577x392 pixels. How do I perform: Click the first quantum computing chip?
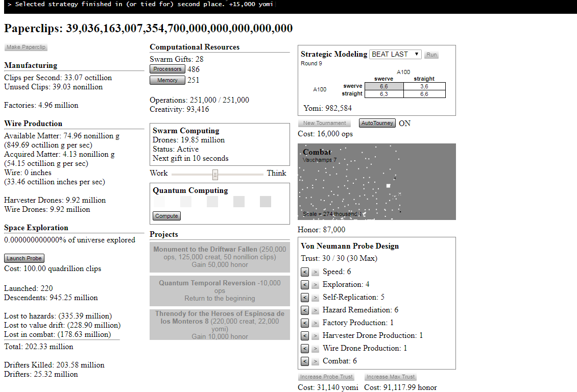pos(159,202)
